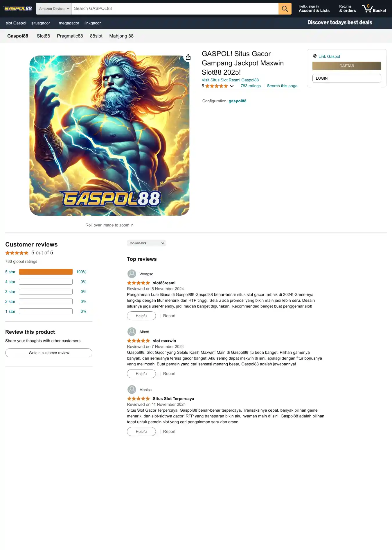Click the 783 ratings link

(x=251, y=86)
